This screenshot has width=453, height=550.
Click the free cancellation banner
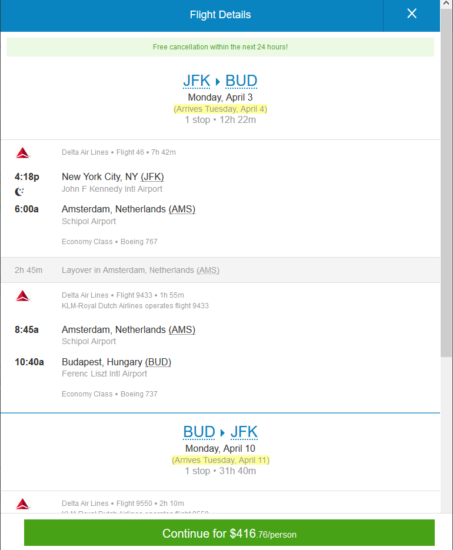pos(220,47)
